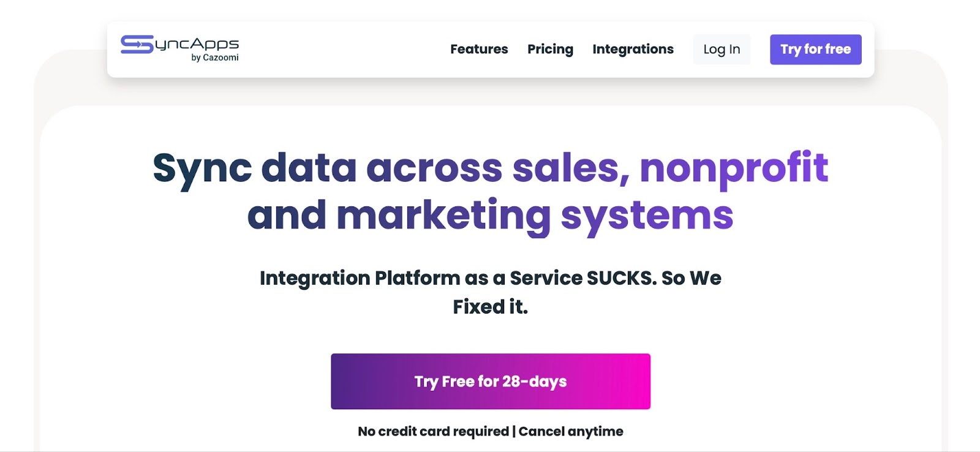Click the SyncApps wordmark text in header
This screenshot has width=980, height=452.
[x=197, y=44]
